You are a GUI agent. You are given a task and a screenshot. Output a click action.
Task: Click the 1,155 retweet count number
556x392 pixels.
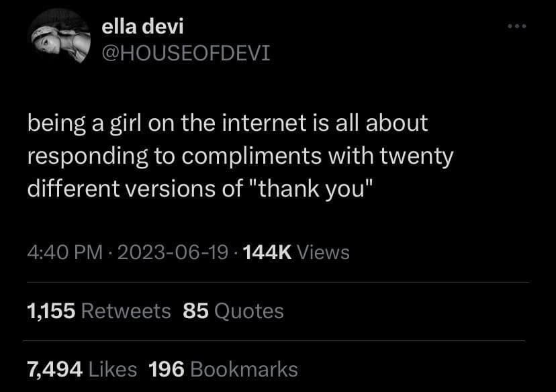pos(50,311)
